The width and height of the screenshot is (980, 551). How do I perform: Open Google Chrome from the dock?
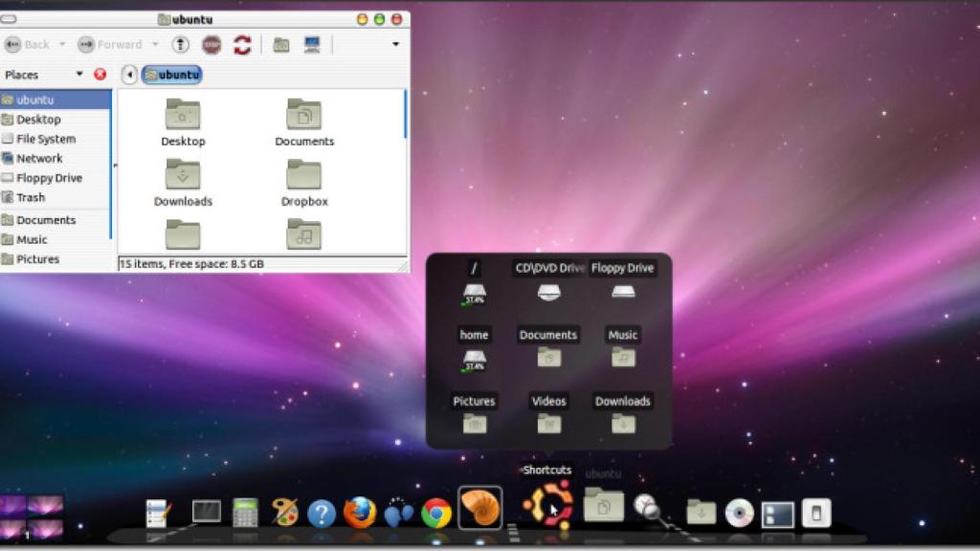tap(436, 514)
